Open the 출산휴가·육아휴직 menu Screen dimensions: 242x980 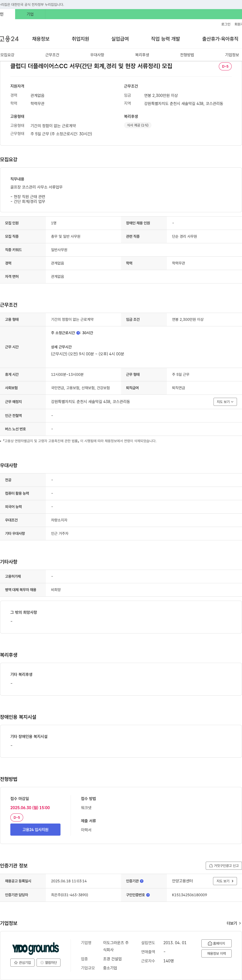(x=220, y=39)
